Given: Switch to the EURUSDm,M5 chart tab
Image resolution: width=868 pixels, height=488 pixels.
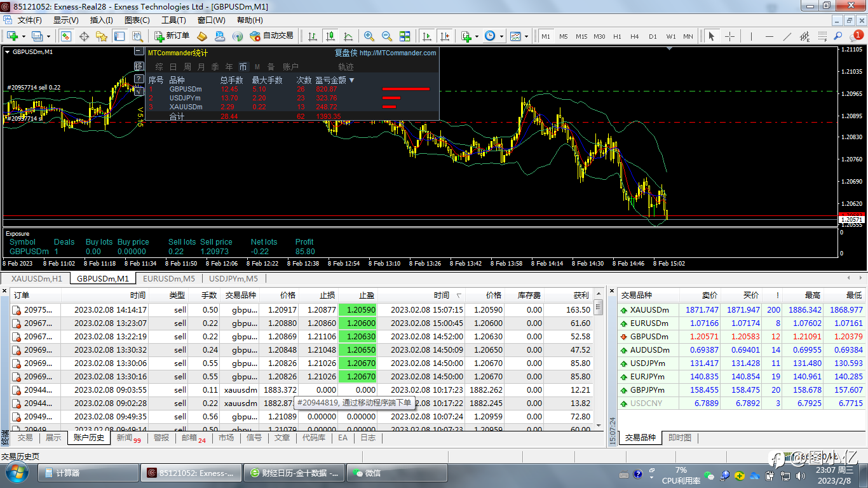Looking at the screenshot, I should [169, 278].
